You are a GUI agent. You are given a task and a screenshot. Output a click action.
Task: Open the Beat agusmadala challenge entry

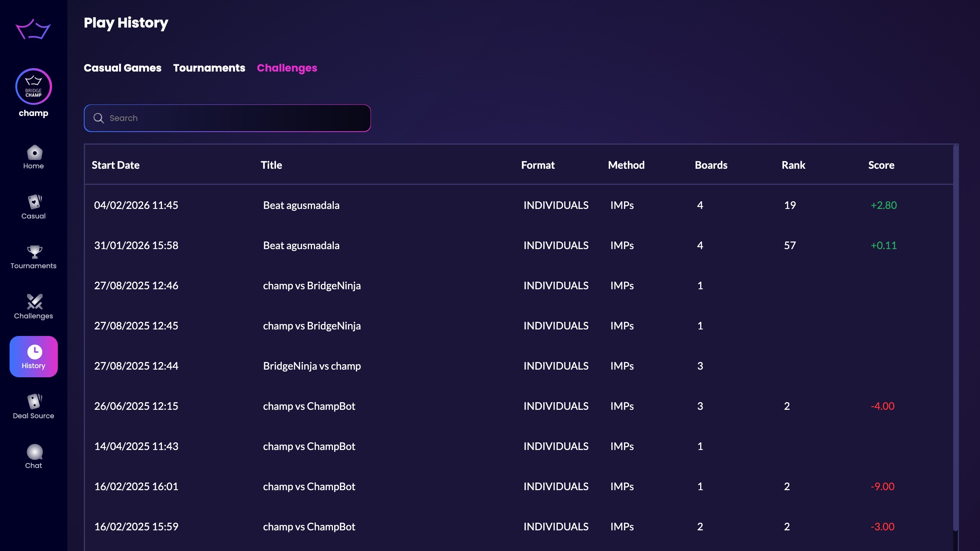pyautogui.click(x=301, y=205)
